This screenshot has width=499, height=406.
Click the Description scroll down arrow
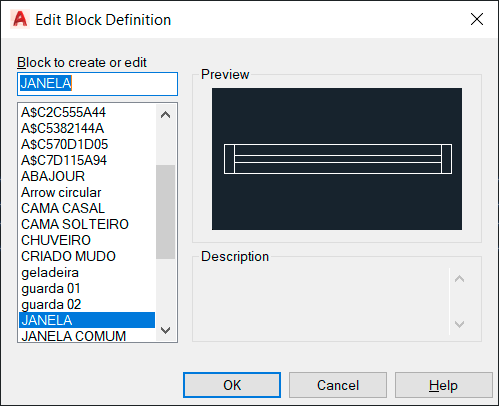coord(459,324)
